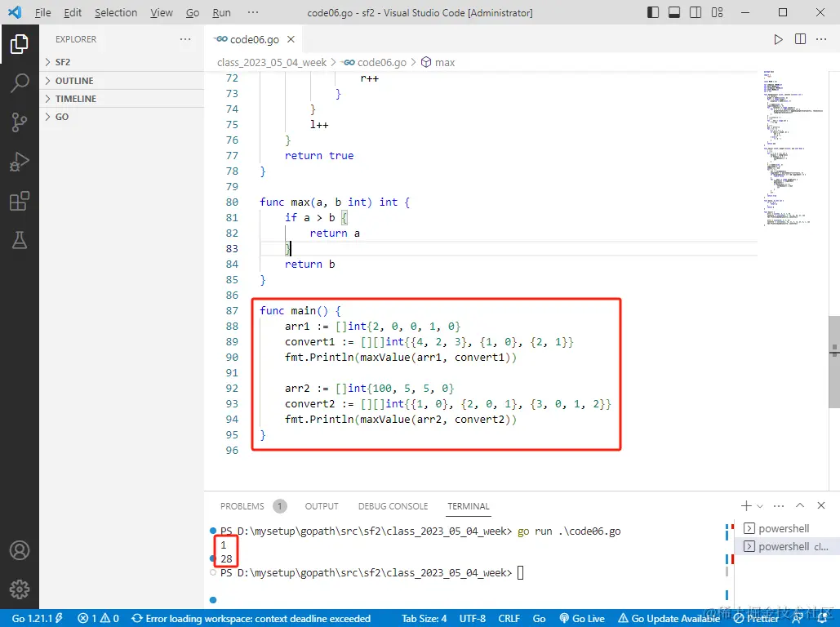
Task: Open the Testing flask icon
Action: tap(20, 240)
